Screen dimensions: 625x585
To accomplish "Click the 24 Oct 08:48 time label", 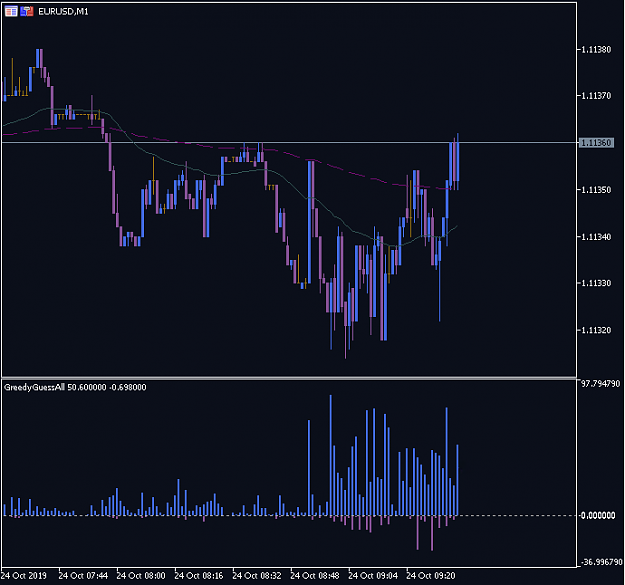I will [315, 576].
